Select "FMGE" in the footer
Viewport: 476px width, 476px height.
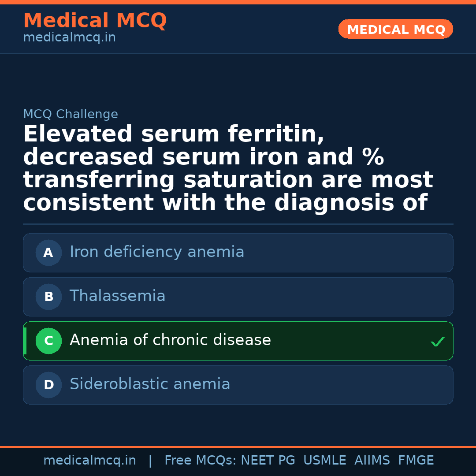pos(416,461)
